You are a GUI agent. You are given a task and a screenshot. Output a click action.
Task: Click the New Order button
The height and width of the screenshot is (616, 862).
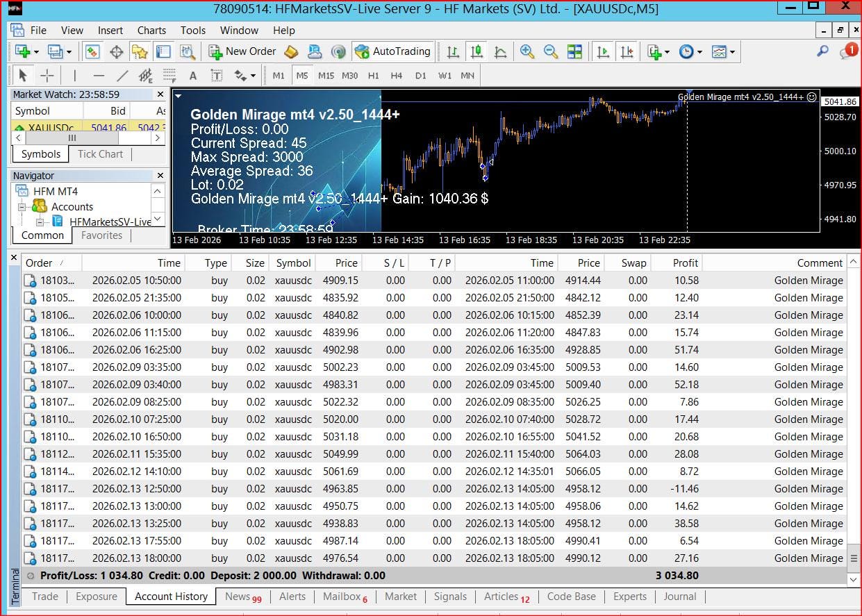(x=242, y=51)
